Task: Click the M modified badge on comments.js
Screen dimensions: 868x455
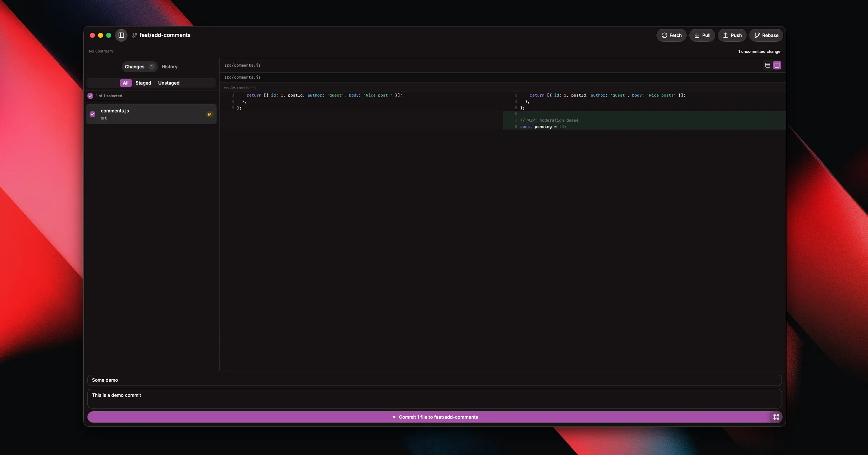Action: (210, 114)
